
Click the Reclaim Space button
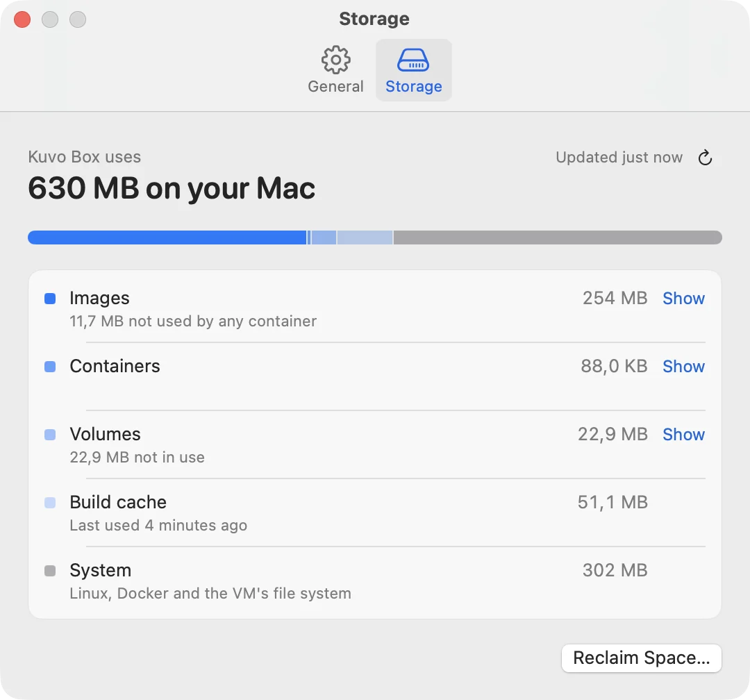[641, 658]
